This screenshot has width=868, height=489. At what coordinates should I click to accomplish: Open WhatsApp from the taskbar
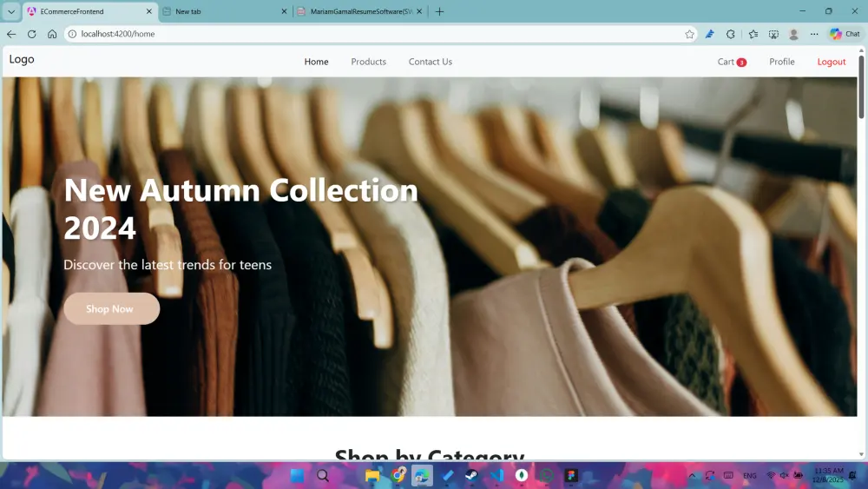coord(546,475)
